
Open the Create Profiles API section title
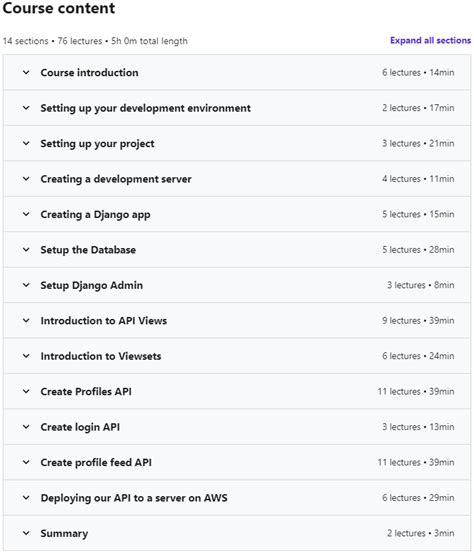coord(86,391)
